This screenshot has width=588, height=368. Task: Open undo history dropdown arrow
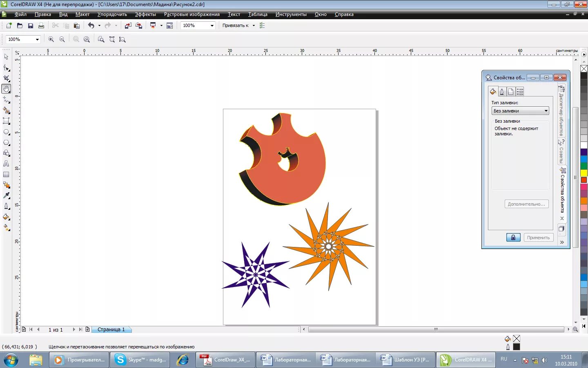(99, 25)
